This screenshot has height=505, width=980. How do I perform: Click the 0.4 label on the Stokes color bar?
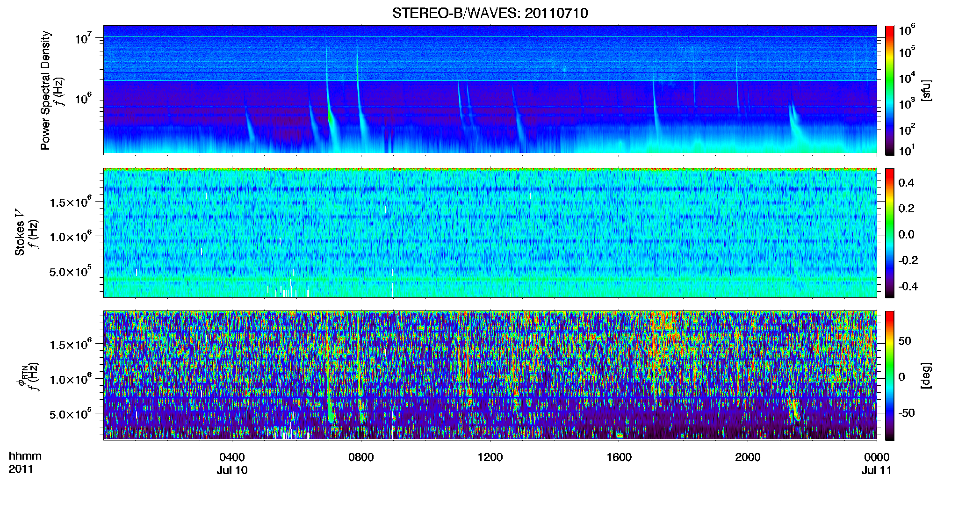906,183
